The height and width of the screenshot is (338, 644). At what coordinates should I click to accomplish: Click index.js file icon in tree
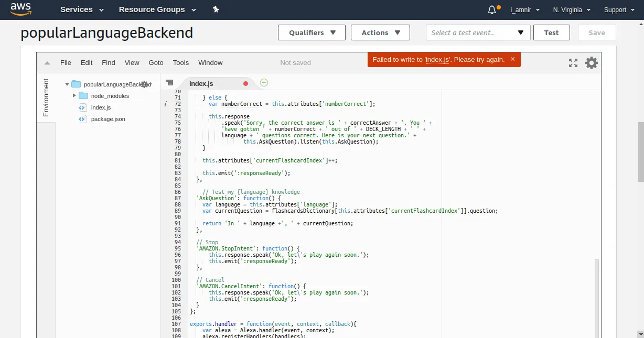point(82,107)
